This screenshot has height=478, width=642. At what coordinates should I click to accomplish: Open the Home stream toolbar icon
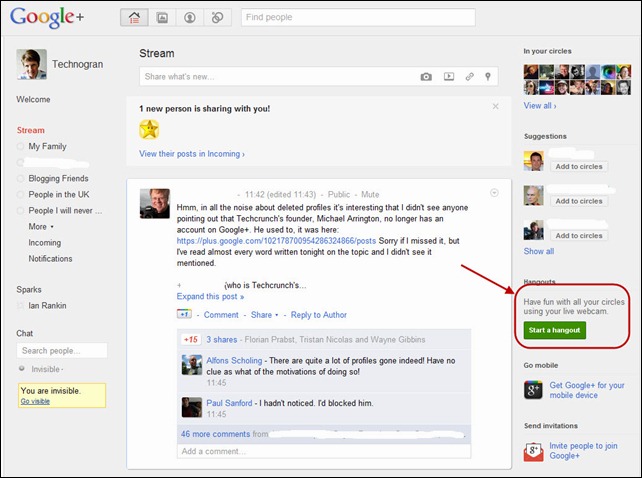pos(134,18)
